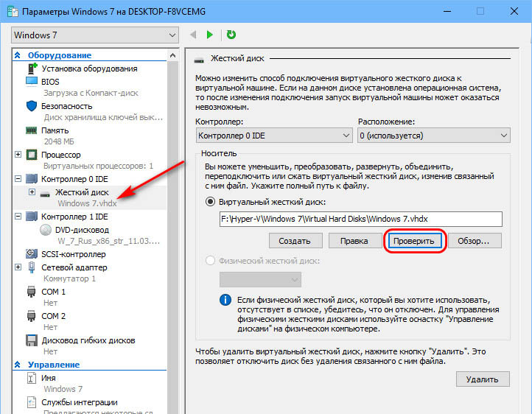Viewport: 532px width, 414px height.
Task: Click the Коммутатор 1 sub-label
Action: click(69, 278)
